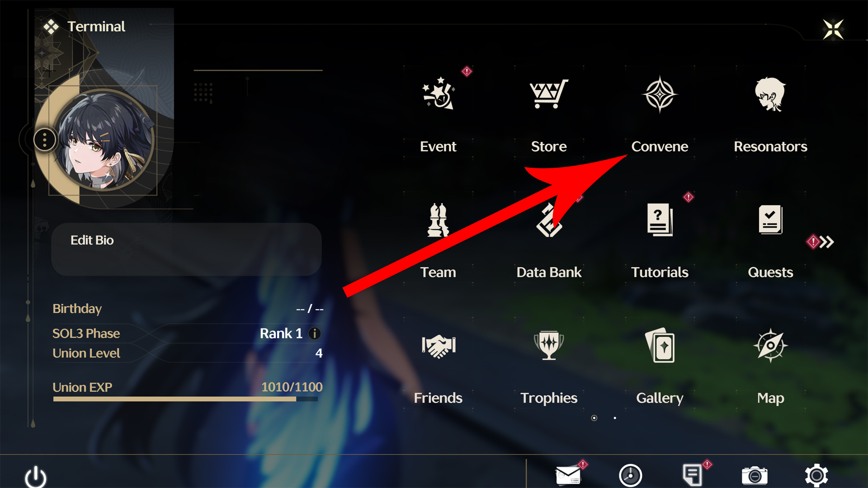The width and height of the screenshot is (868, 488).
Task: View Union EXP progress bar
Action: 183,402
